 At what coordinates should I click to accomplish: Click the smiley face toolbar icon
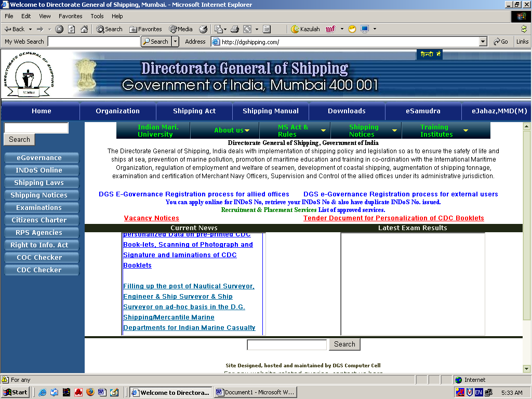pos(352,29)
